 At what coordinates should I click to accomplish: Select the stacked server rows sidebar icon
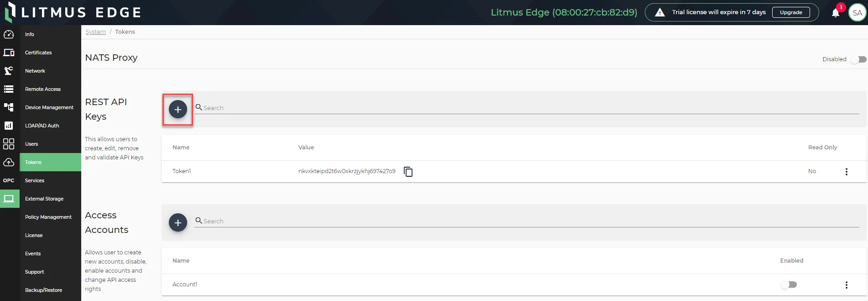click(9, 89)
